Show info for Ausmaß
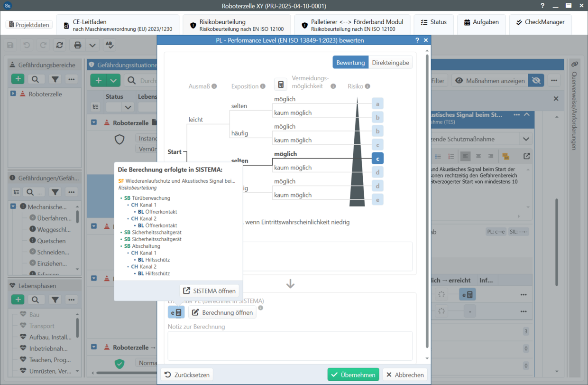 click(214, 86)
